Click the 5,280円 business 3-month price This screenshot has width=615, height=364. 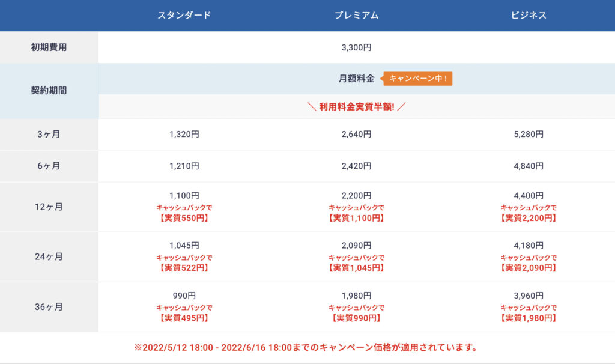tap(529, 134)
